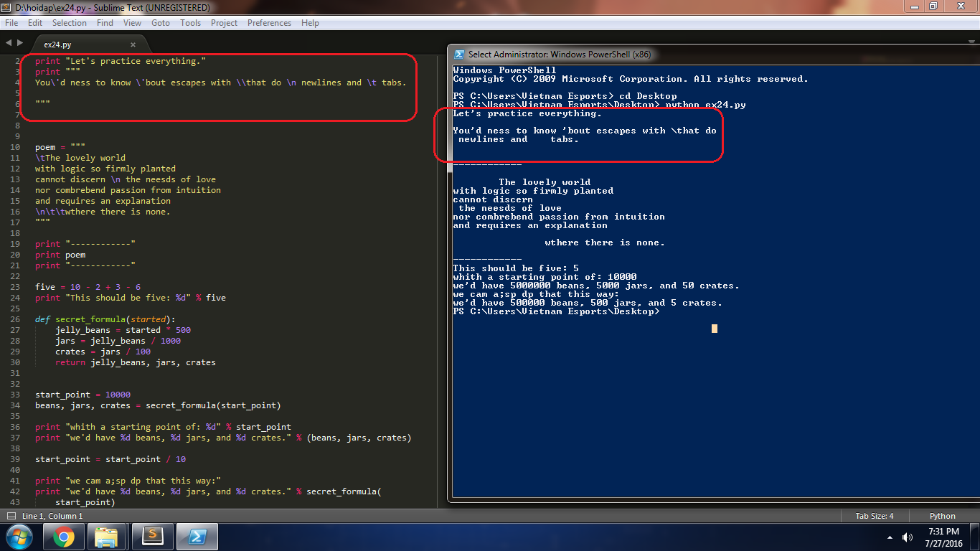Click line 26 with def secret_formula
The image size is (980, 551).
coord(115,319)
